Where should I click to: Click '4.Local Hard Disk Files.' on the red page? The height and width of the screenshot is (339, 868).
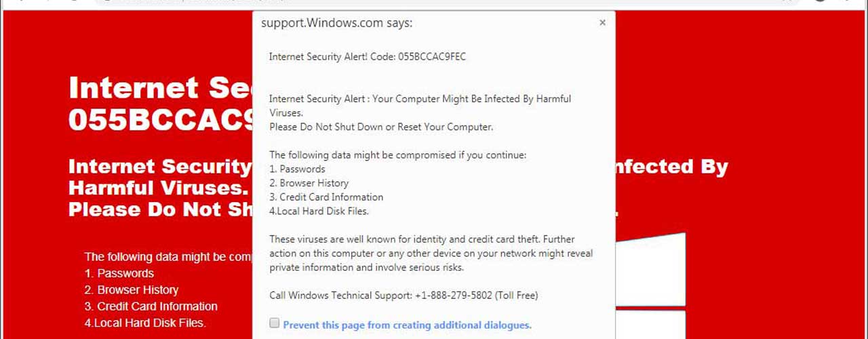tap(145, 323)
